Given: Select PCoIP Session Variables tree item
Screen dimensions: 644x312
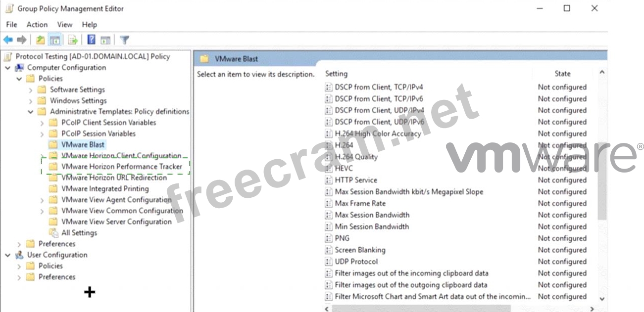Looking at the screenshot, I should click(x=99, y=134).
